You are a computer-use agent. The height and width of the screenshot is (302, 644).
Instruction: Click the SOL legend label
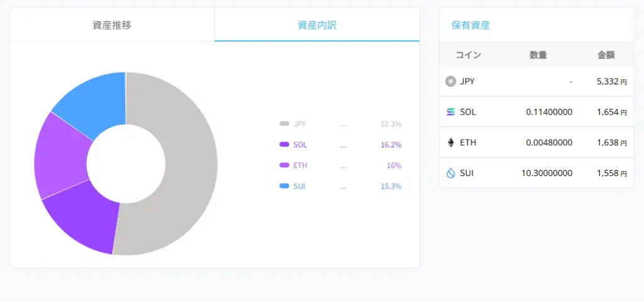coord(300,145)
